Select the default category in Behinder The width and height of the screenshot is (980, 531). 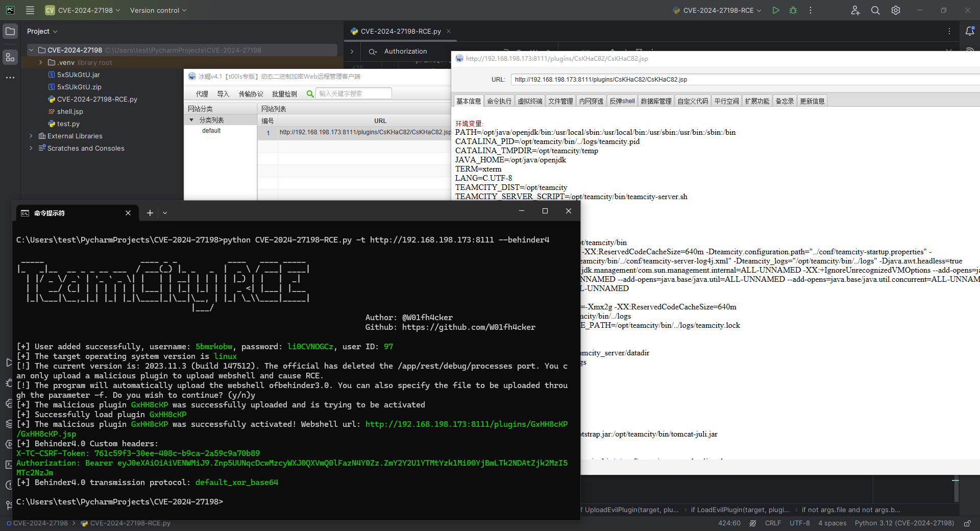click(x=211, y=131)
